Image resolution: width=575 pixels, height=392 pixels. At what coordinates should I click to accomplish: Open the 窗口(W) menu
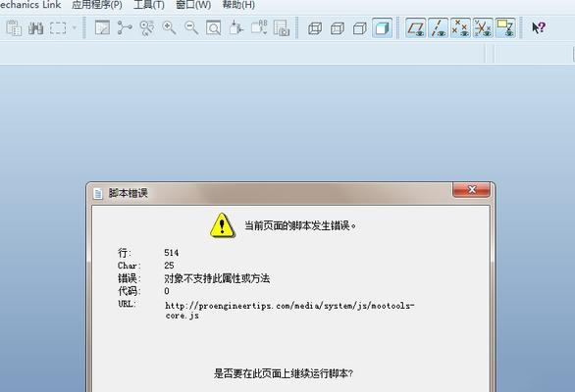[193, 5]
